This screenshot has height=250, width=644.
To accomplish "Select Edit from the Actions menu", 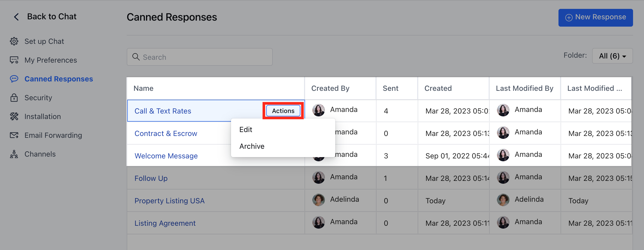I will [x=245, y=129].
